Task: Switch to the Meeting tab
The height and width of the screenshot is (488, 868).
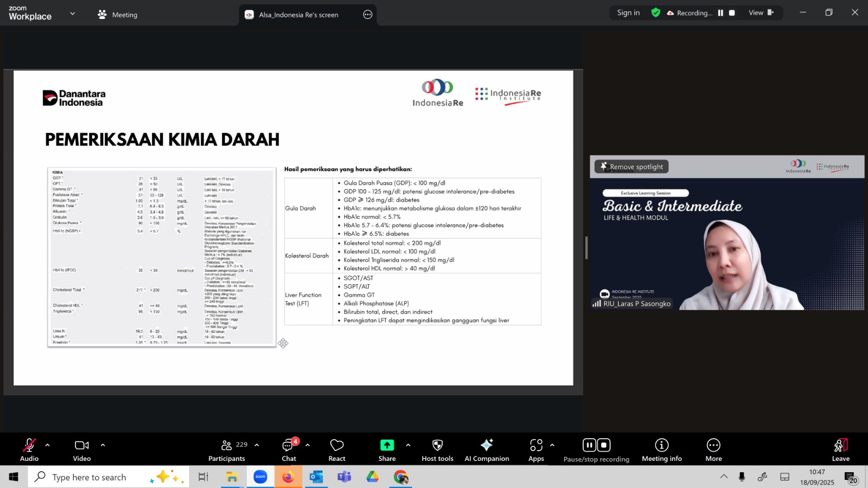Action: point(118,15)
